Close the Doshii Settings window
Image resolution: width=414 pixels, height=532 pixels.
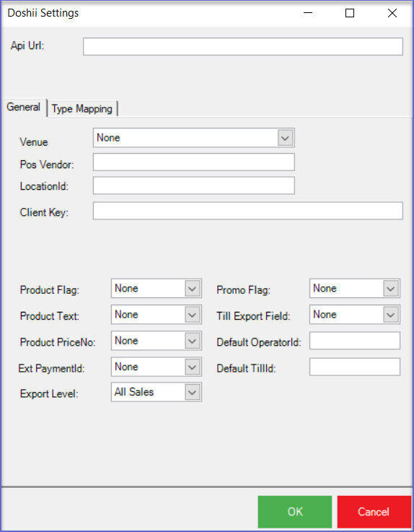[392, 13]
